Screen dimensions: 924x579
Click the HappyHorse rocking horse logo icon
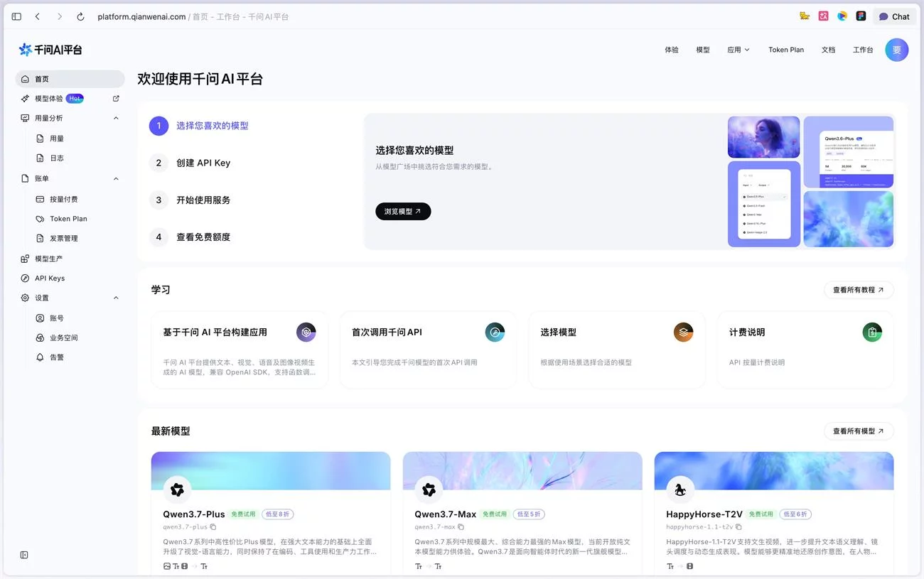point(680,489)
